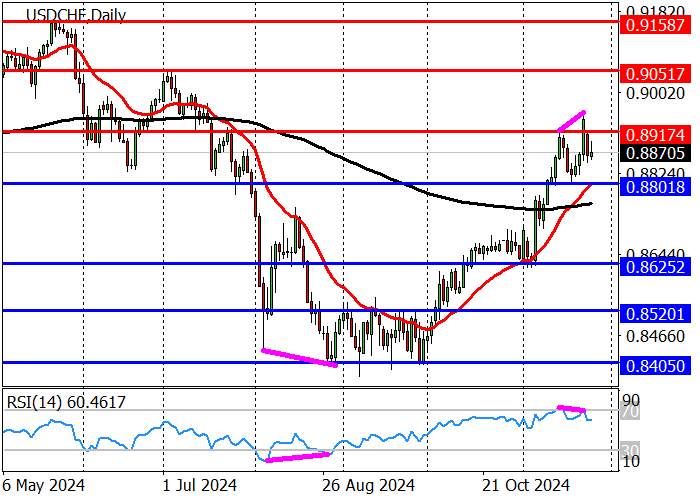700x500 pixels.
Task: Click the 0.84050 blue support label
Action: (655, 366)
